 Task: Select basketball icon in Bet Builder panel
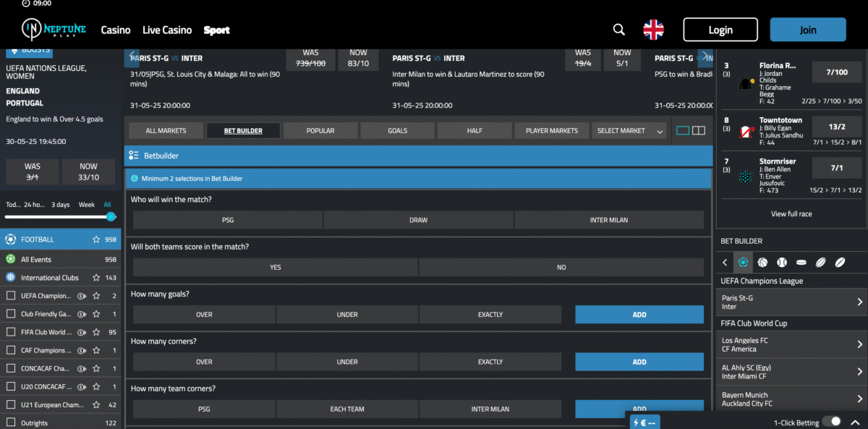(762, 263)
